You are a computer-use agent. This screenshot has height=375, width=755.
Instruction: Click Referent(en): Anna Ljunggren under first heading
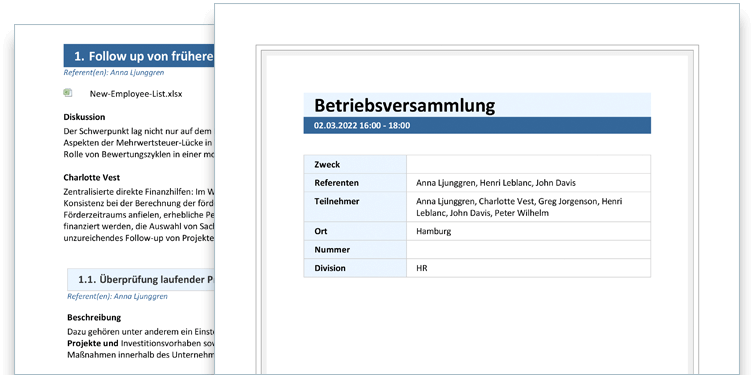point(114,73)
